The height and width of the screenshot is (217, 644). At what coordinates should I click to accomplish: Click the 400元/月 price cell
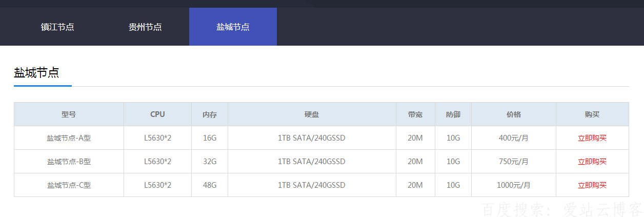point(513,138)
